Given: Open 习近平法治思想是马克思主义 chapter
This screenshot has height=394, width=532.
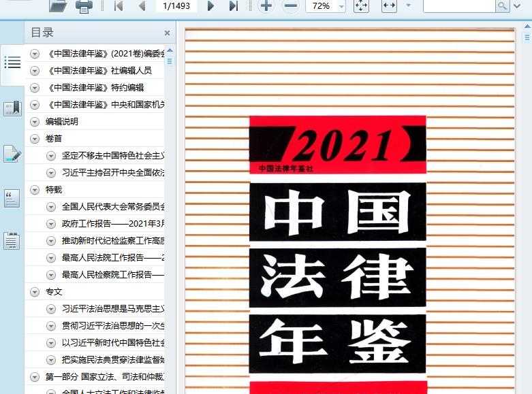Looking at the screenshot, I should 113,309.
